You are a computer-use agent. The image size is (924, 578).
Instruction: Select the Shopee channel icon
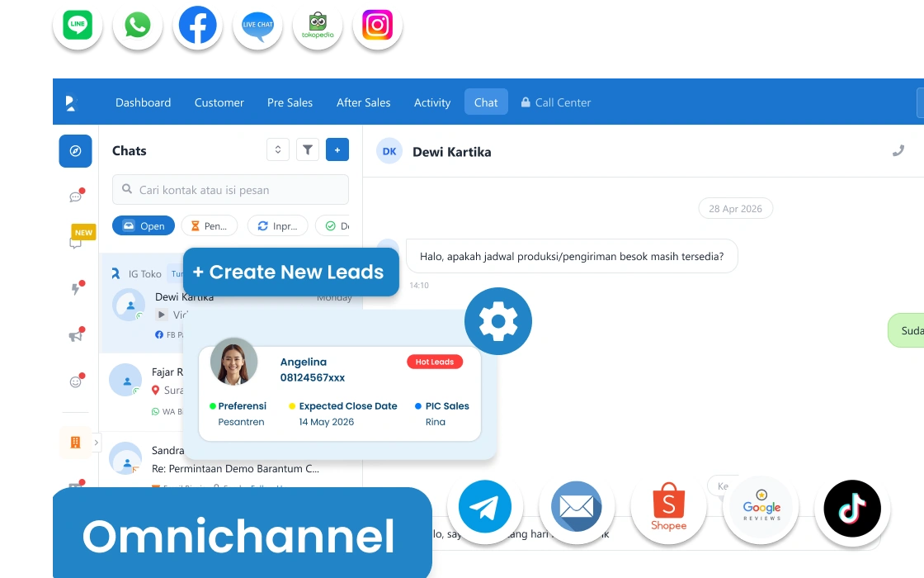668,507
